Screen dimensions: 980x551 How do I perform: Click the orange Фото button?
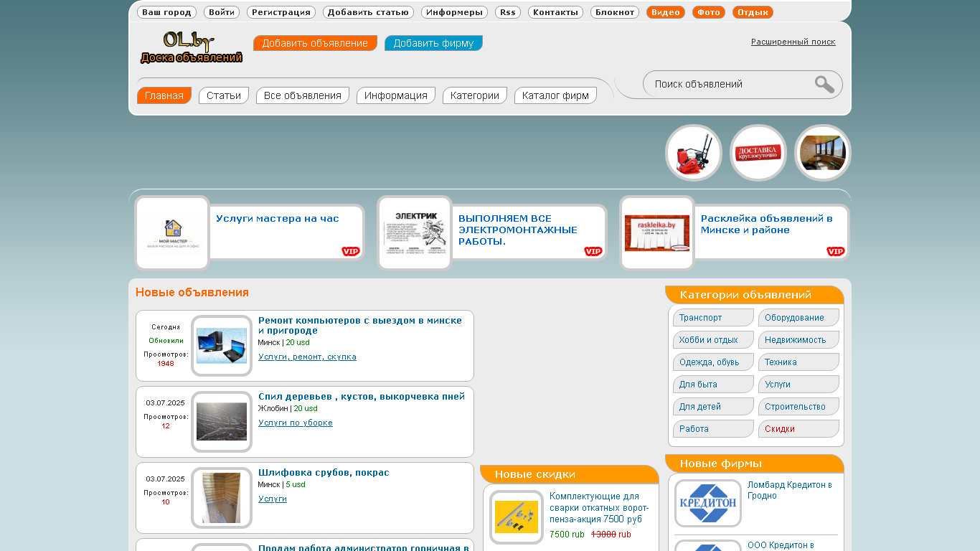(x=709, y=12)
